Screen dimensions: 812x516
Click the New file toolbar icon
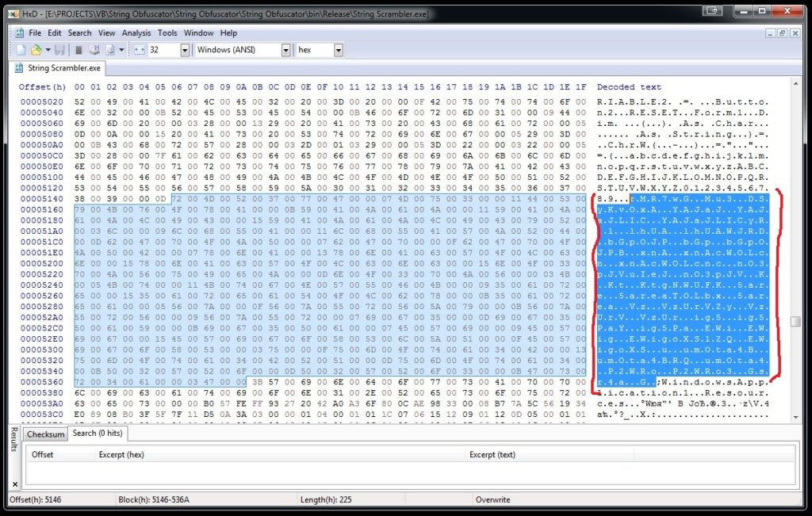click(21, 50)
